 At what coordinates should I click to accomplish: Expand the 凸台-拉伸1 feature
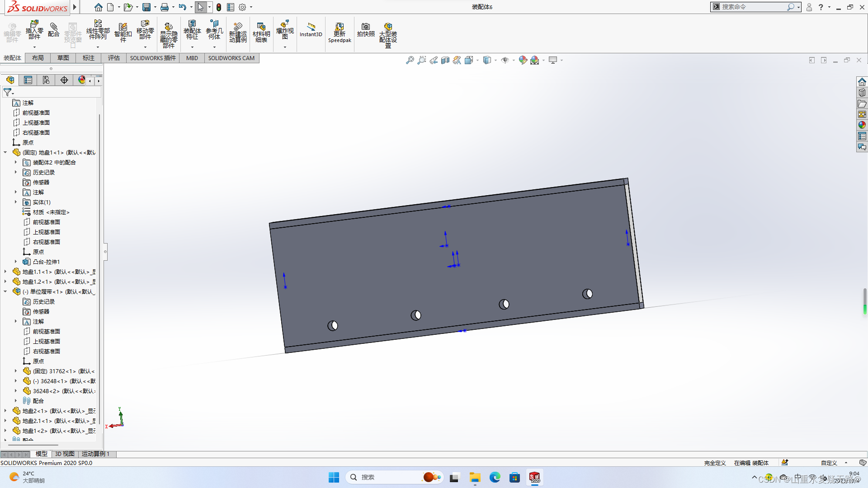16,262
